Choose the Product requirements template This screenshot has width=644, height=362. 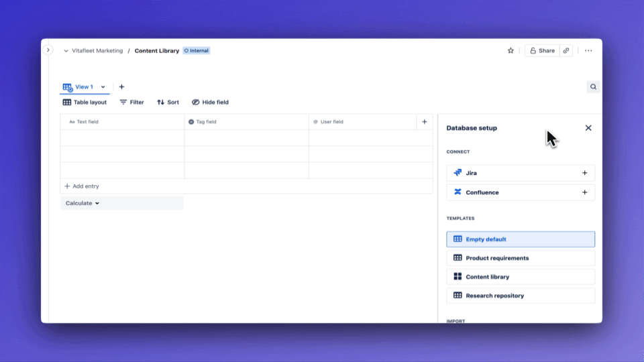(521, 258)
